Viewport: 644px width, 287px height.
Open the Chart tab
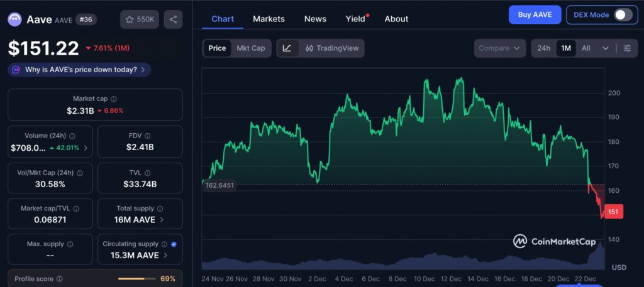click(x=223, y=19)
